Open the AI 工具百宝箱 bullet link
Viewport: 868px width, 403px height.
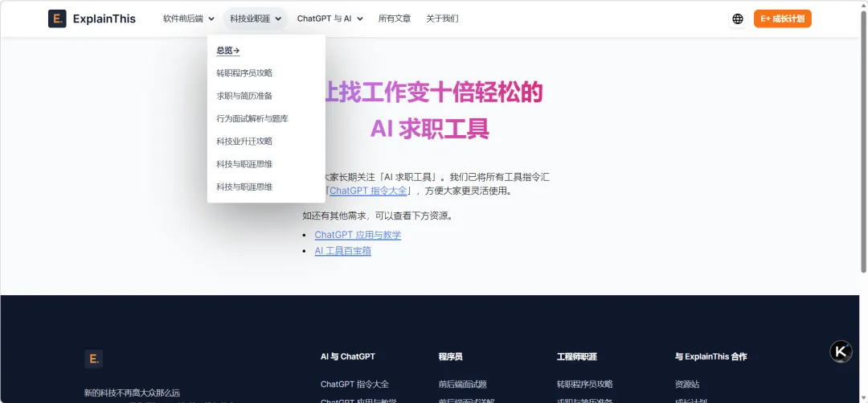point(342,251)
